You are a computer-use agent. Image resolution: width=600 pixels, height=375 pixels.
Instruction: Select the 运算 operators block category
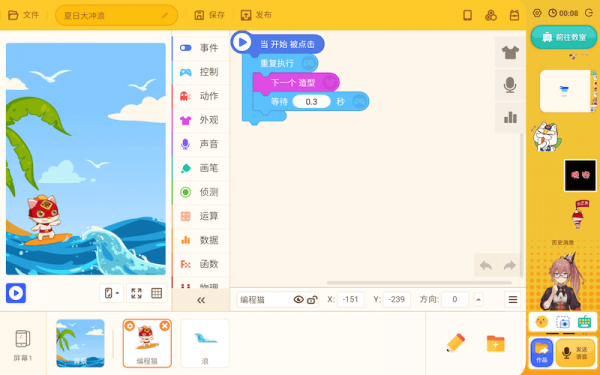(x=201, y=216)
